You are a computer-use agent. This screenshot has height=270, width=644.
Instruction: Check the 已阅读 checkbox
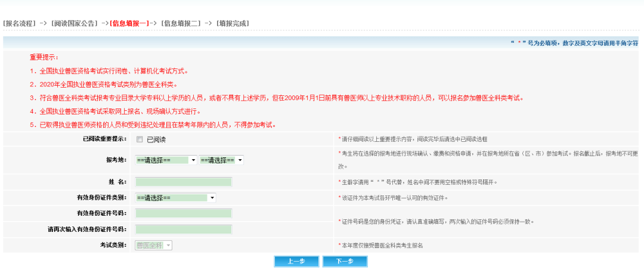pyautogui.click(x=140, y=139)
